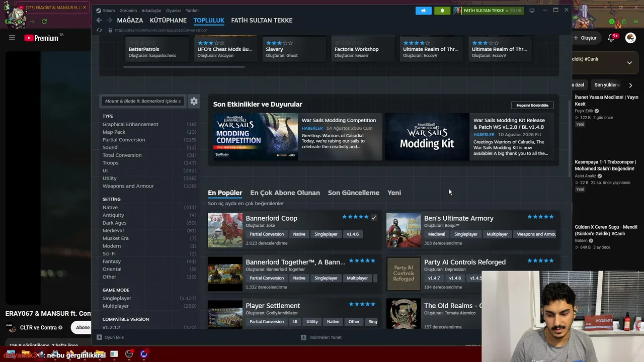Reload the browser page behind Steam

tap(44, 22)
